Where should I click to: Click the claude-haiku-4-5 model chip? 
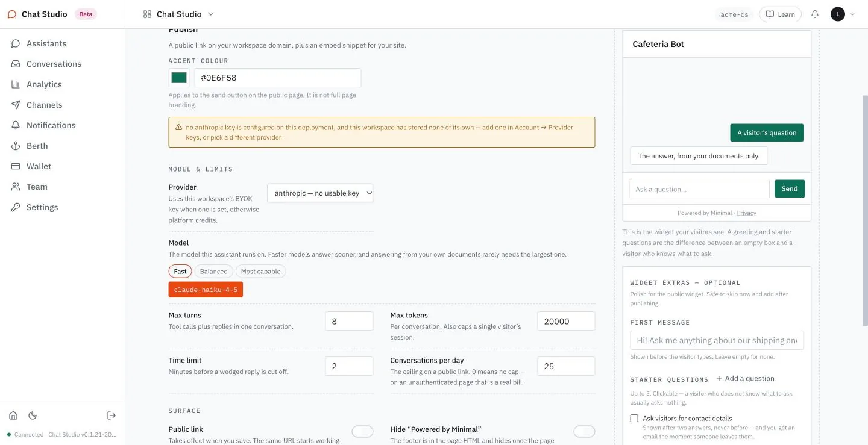coord(206,290)
